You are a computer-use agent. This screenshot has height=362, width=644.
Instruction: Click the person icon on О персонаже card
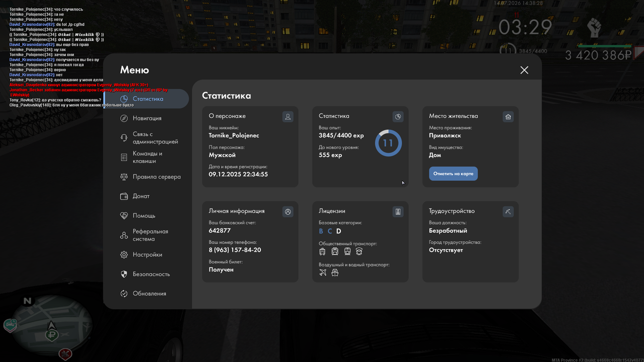coord(288,117)
